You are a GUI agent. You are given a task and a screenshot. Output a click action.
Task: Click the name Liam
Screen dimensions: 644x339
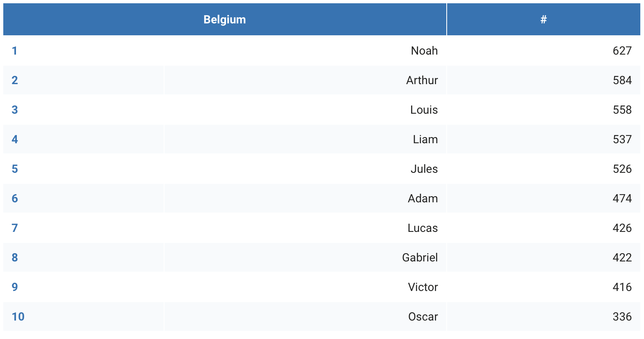[x=425, y=139]
